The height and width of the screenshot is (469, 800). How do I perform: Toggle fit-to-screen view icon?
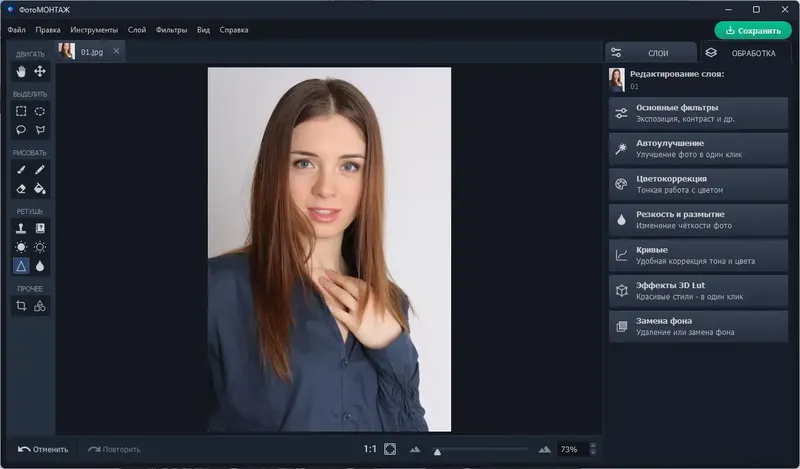(x=390, y=449)
